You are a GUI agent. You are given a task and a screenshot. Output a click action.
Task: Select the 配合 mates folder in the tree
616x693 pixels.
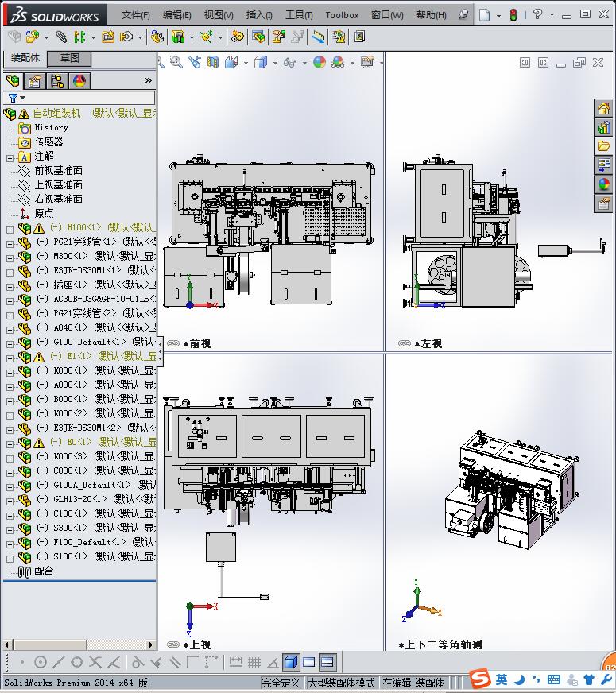coord(44,571)
